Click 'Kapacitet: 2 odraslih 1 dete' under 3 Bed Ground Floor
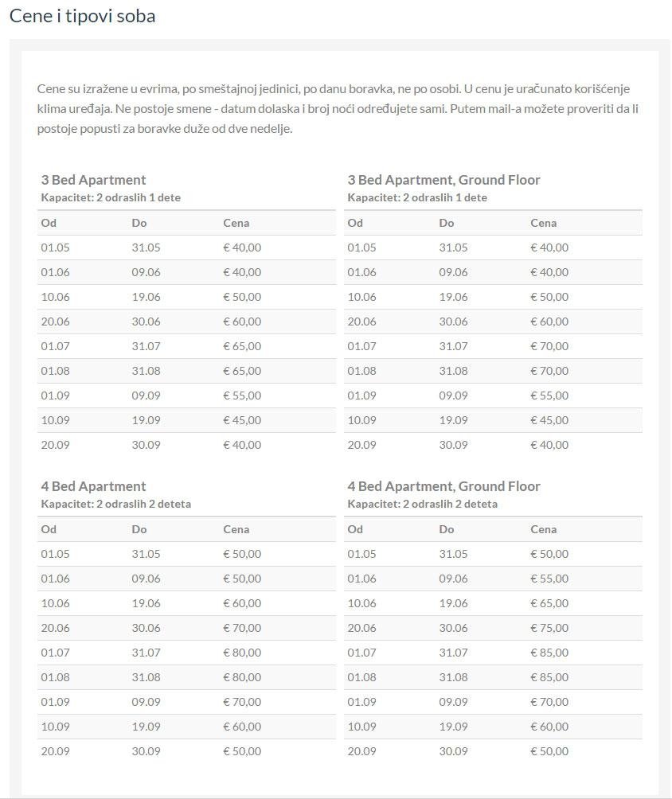This screenshot has height=799, width=672. coord(417,197)
